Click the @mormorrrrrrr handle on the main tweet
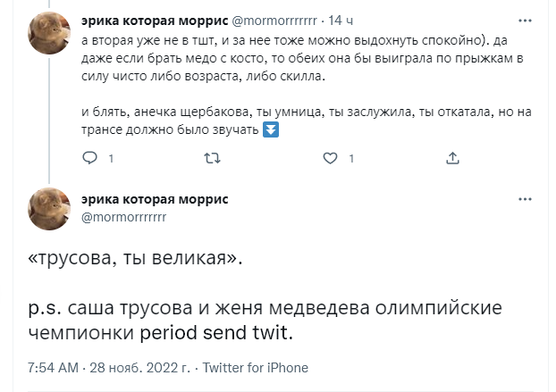 (x=123, y=217)
